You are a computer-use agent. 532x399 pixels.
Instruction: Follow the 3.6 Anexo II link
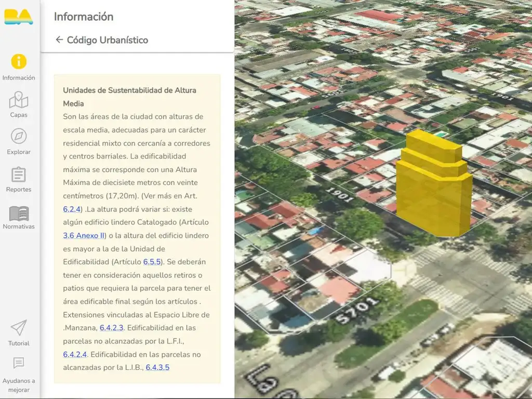tap(84, 236)
